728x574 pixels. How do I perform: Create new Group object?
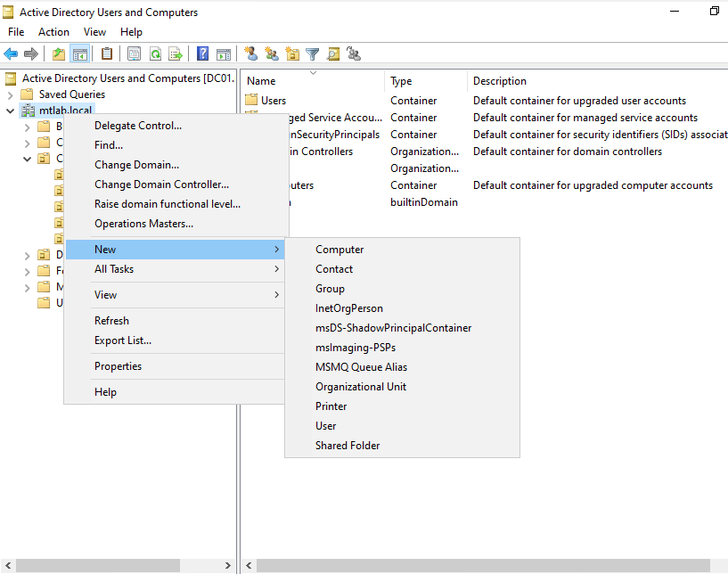[x=402, y=289]
